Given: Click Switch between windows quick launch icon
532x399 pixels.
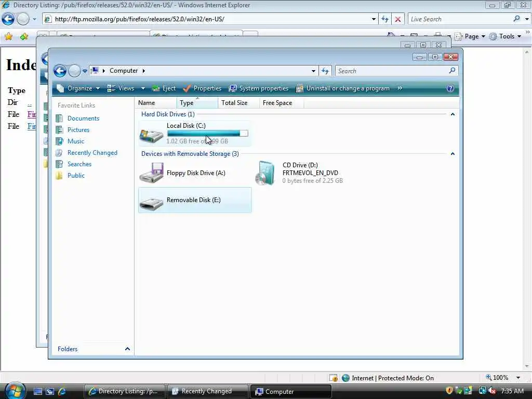Looking at the screenshot, I should 50,391.
